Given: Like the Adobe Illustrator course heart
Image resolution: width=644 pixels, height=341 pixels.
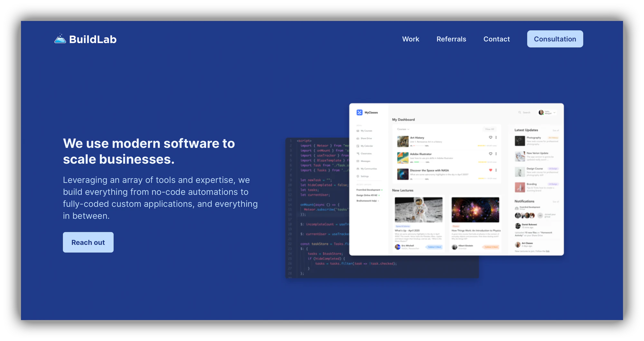Looking at the screenshot, I should [490, 154].
